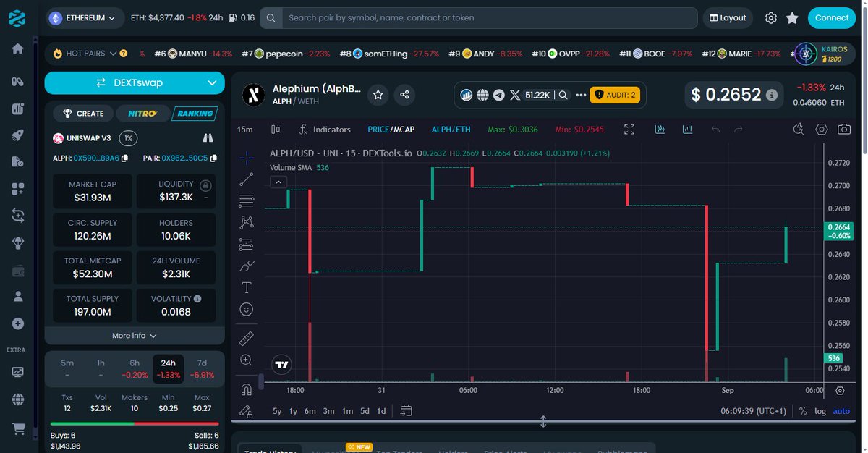Set chart range to 5y
This screenshot has height=453, width=868.
[x=277, y=411]
